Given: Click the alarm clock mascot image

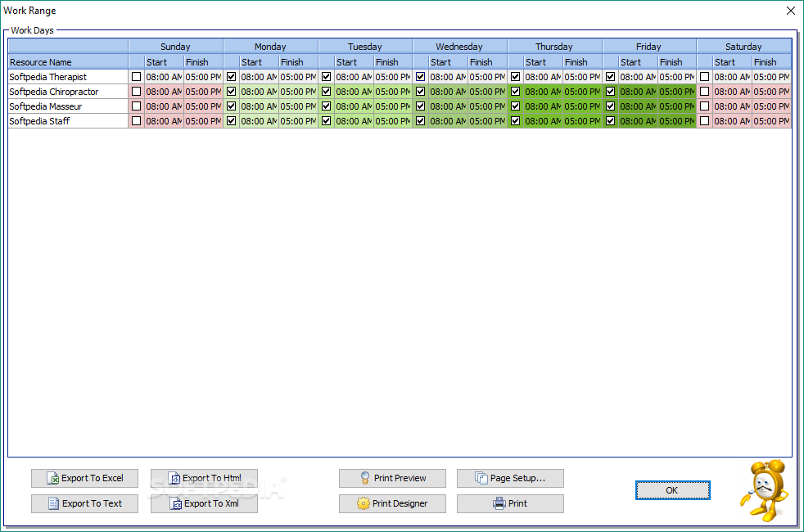Looking at the screenshot, I should (765, 490).
